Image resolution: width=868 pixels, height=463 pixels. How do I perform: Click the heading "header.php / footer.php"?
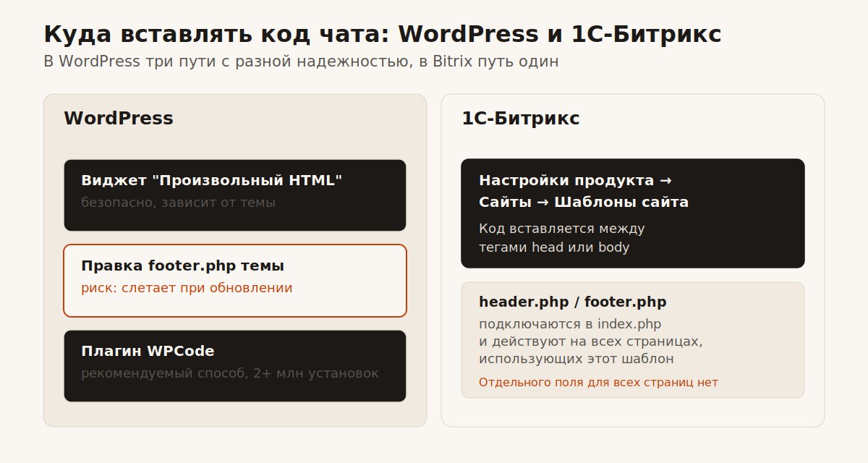(x=573, y=302)
